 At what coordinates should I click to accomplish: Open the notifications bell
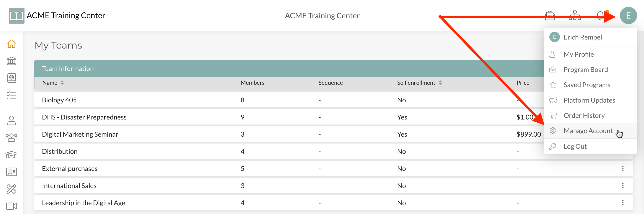tap(600, 16)
